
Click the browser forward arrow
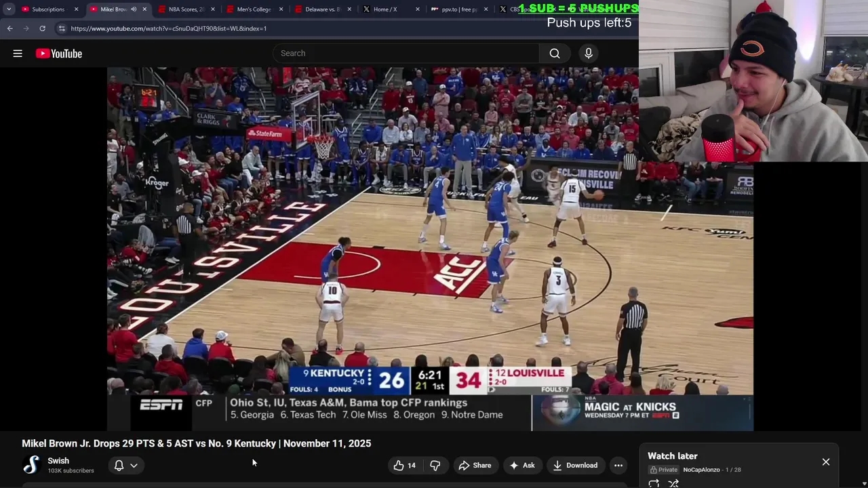click(26, 28)
